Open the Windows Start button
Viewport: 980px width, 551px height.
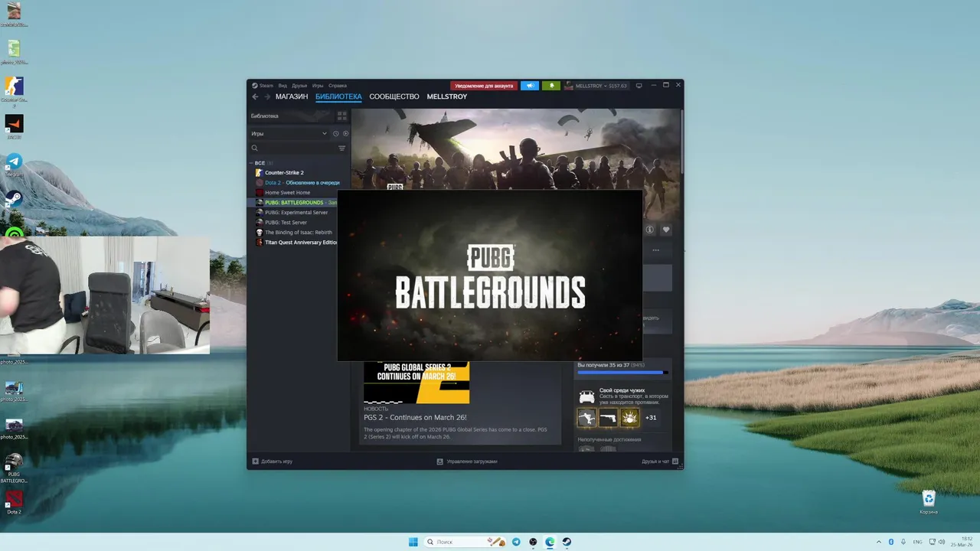[413, 542]
